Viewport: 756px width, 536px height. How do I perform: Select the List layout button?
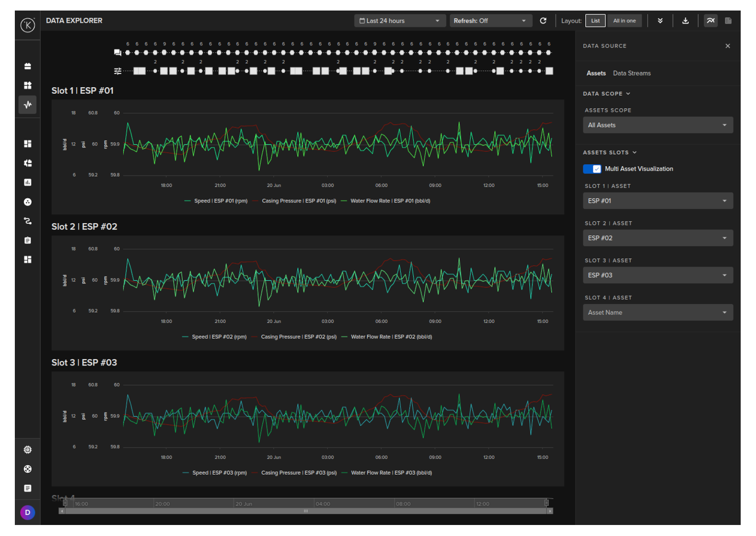595,21
